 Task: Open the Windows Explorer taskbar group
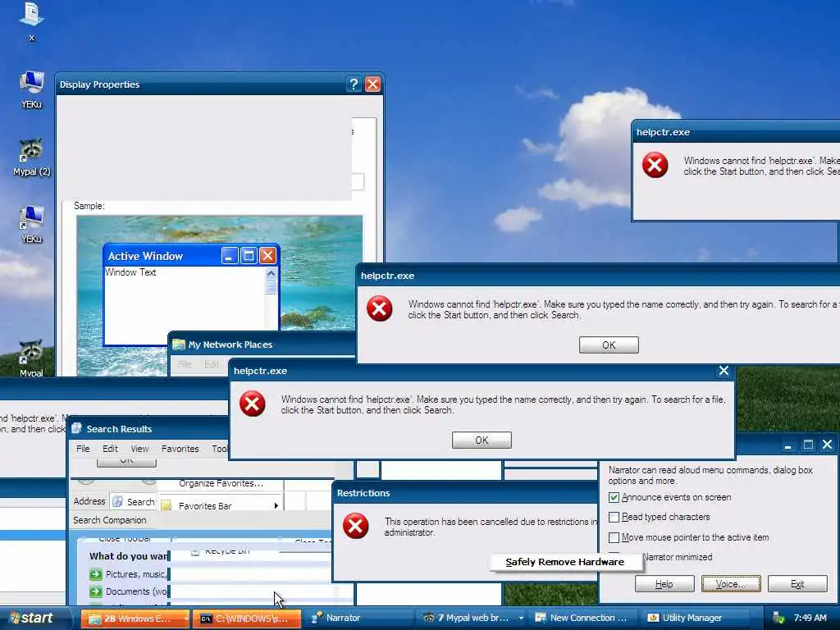pyautogui.click(x=135, y=619)
